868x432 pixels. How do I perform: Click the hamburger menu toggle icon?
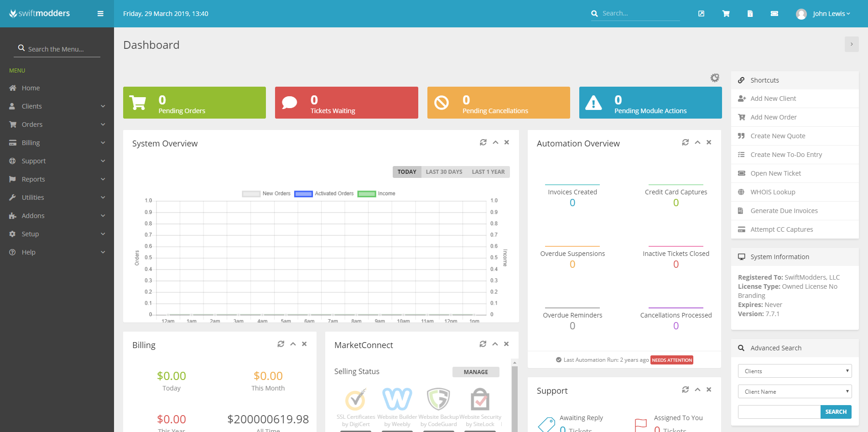tap(100, 14)
